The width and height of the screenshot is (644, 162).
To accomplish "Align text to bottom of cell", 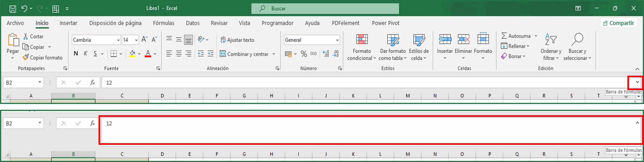I will coord(188,39).
